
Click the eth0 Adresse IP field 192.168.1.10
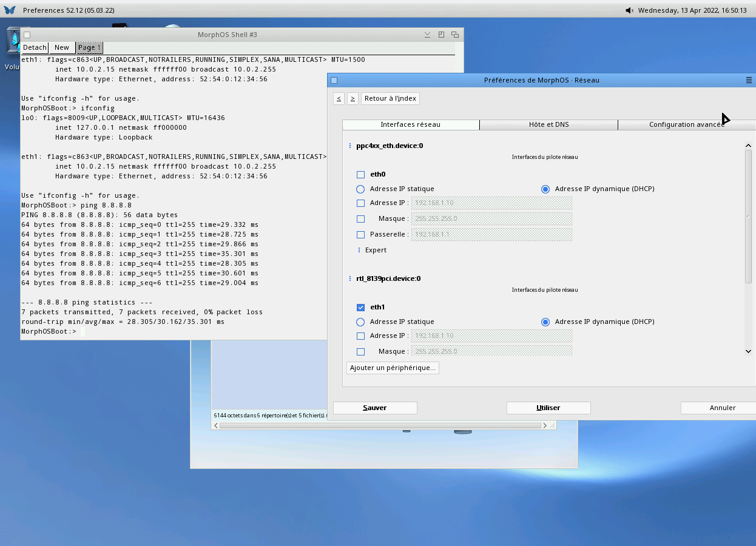491,203
